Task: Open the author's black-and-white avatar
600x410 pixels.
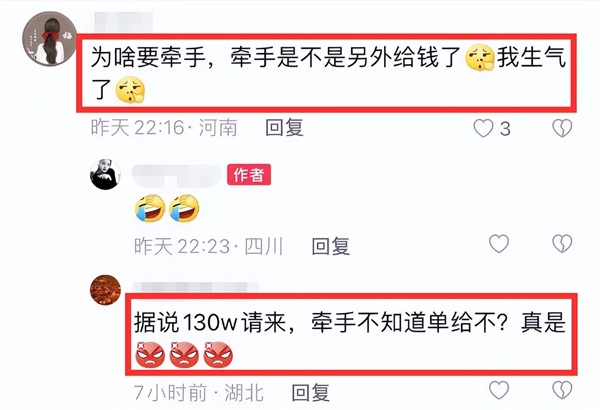Action: [x=105, y=174]
